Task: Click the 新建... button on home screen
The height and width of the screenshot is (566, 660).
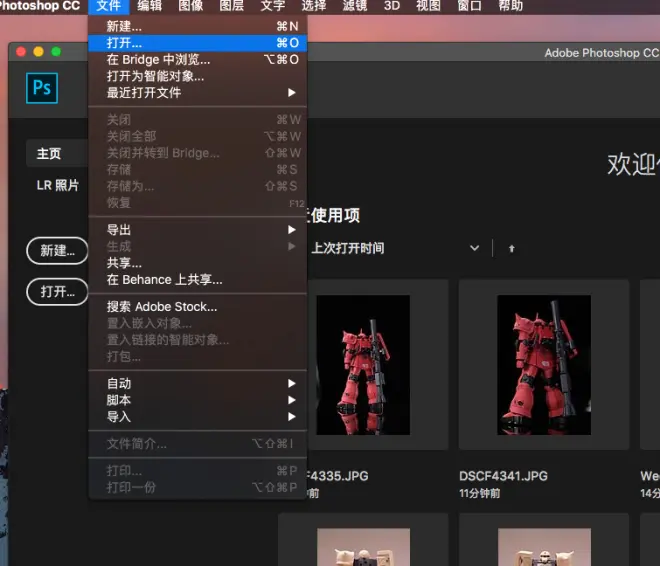Action: click(57, 251)
